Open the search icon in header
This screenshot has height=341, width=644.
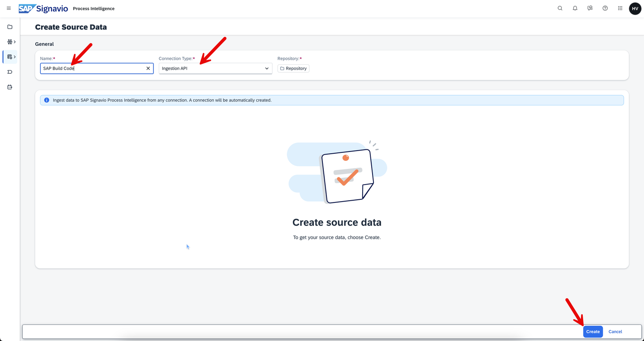(560, 8)
